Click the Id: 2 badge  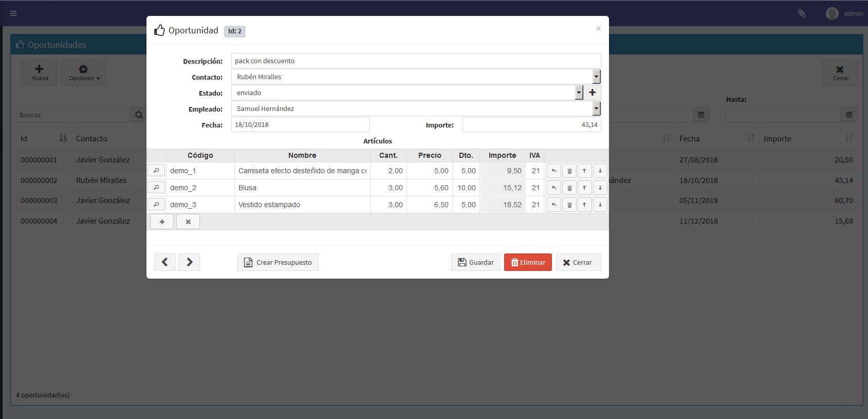[235, 31]
